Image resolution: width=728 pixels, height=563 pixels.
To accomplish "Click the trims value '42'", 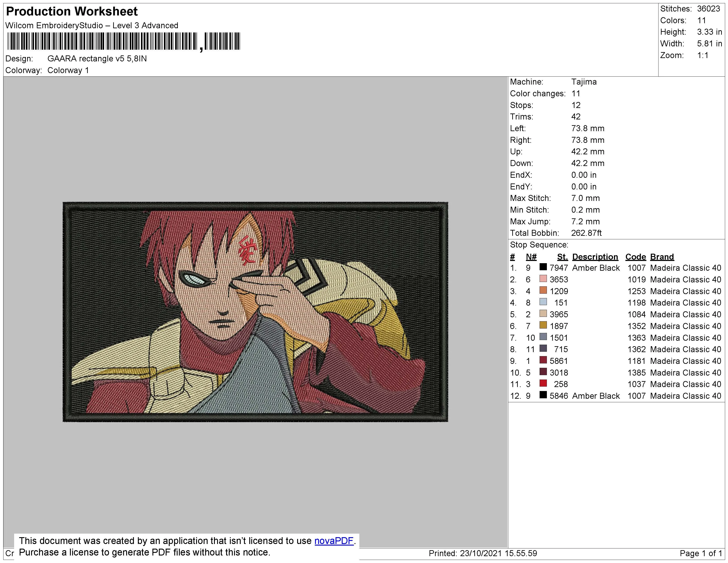I will pyautogui.click(x=576, y=117).
